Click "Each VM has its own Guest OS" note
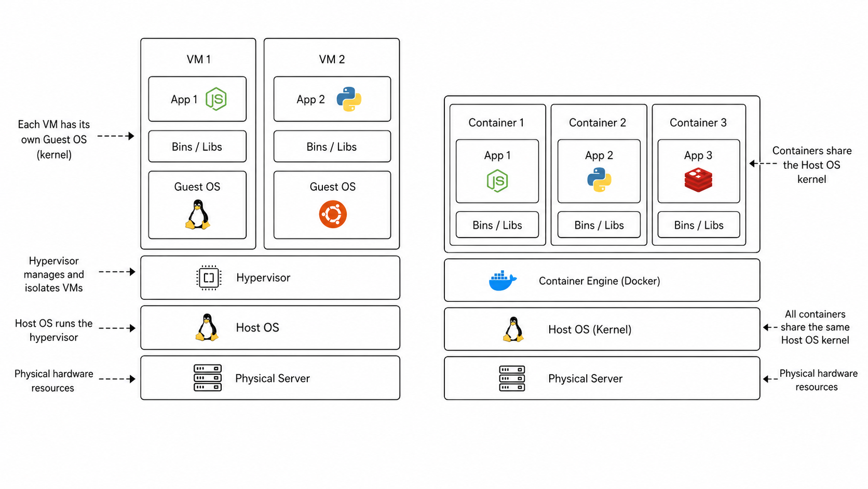Viewport: 868px width, 489px height. [x=54, y=139]
